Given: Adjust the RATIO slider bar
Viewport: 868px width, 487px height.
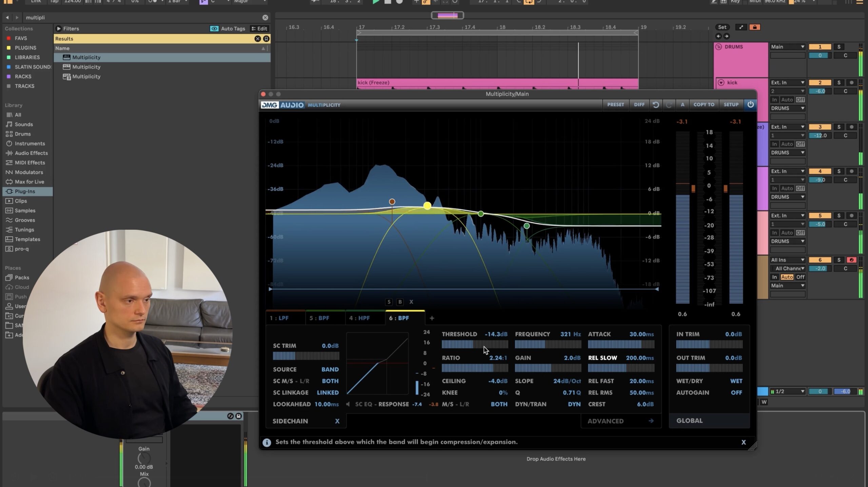Looking at the screenshot, I should click(475, 368).
